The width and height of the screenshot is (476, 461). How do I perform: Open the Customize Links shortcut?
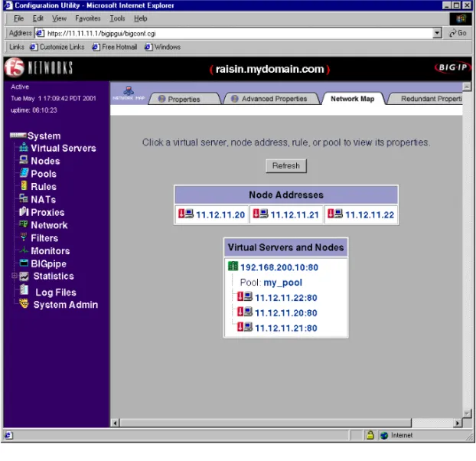[57, 47]
